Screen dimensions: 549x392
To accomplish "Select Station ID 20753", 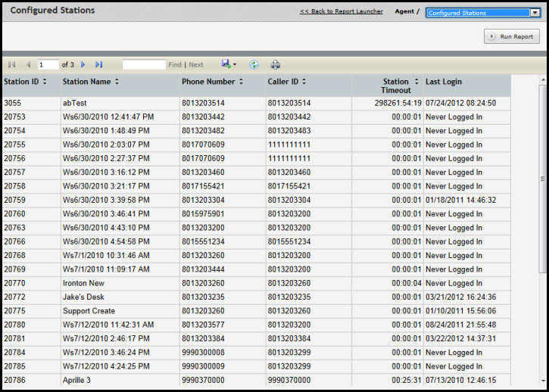I will point(14,117).
